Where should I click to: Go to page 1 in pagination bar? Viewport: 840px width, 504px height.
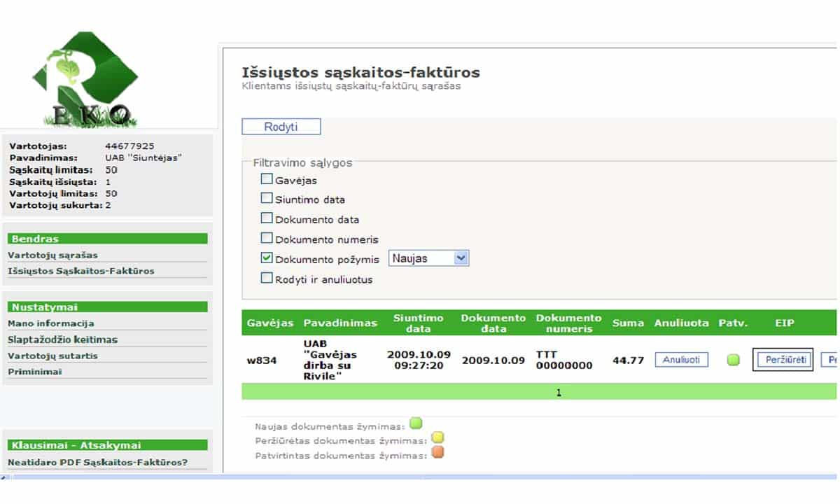point(559,393)
